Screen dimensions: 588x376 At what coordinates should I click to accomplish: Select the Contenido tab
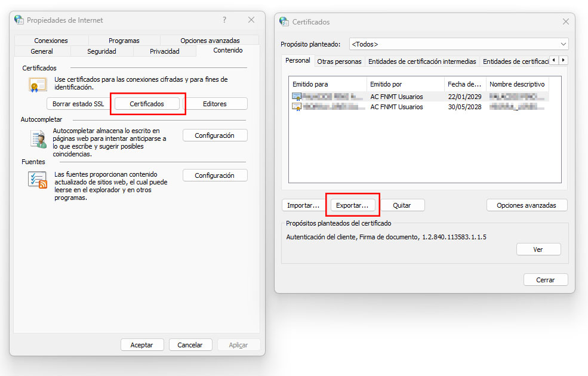click(228, 50)
